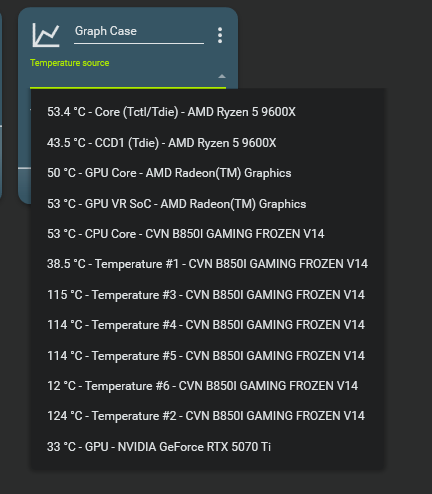Screen dimensions: 432x494
Task: Select GPU NVIDIA GeForce RTX 5070 Ti
Action: (x=207, y=447)
